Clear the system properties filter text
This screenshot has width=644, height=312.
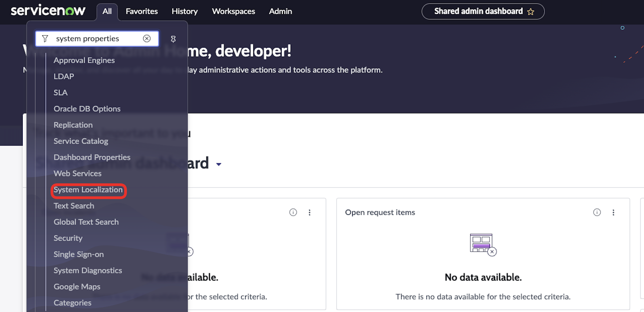pyautogui.click(x=147, y=38)
